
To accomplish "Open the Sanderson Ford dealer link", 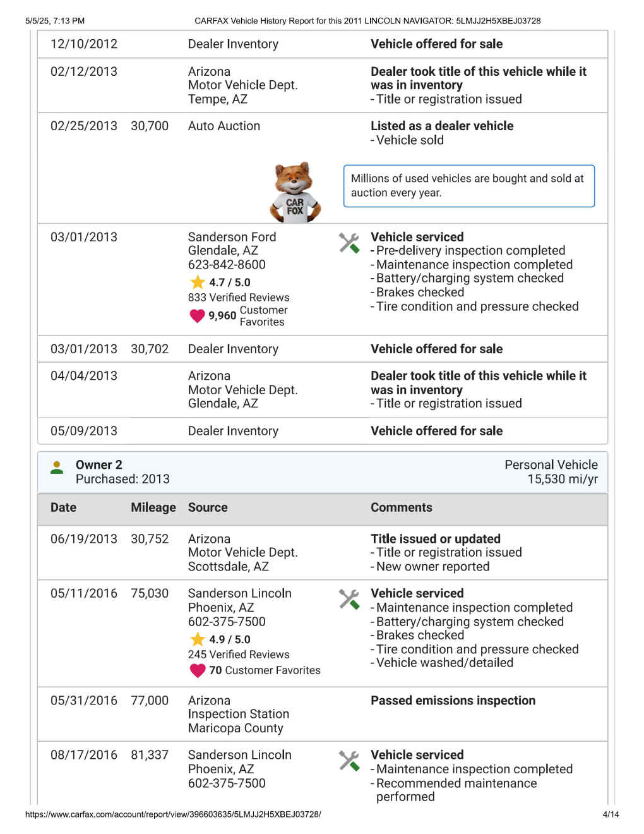I will pos(232,237).
